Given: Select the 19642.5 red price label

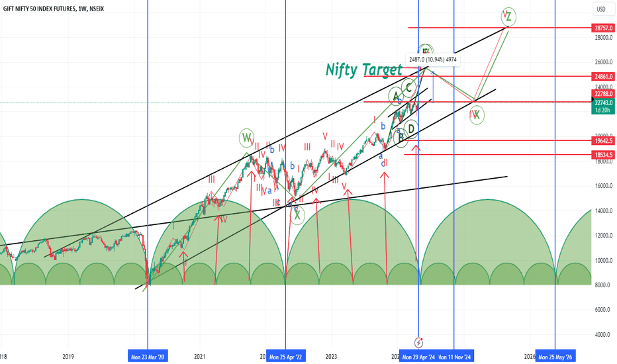Looking at the screenshot, I should pyautogui.click(x=603, y=141).
